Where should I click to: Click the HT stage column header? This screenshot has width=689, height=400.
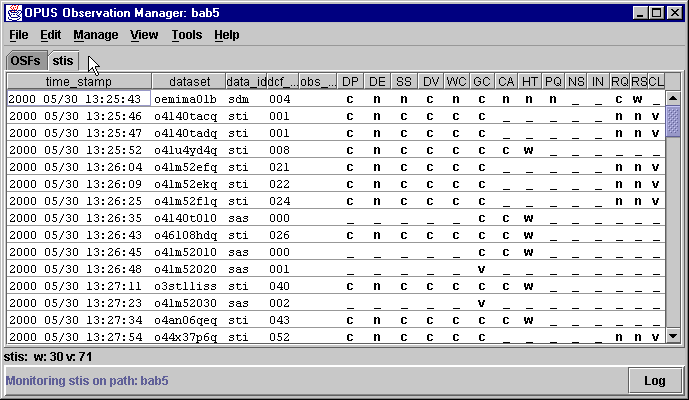[529, 81]
